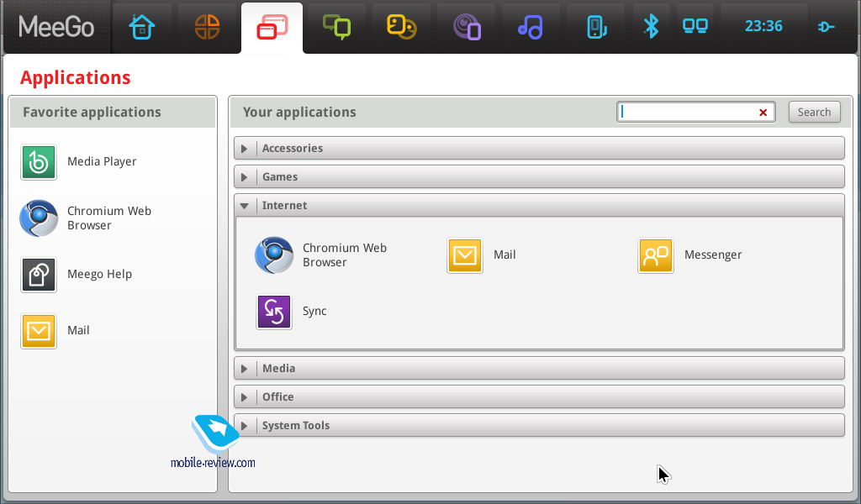The image size is (861, 504).
Task: Click the "Accessories" category title text
Action: pos(292,149)
